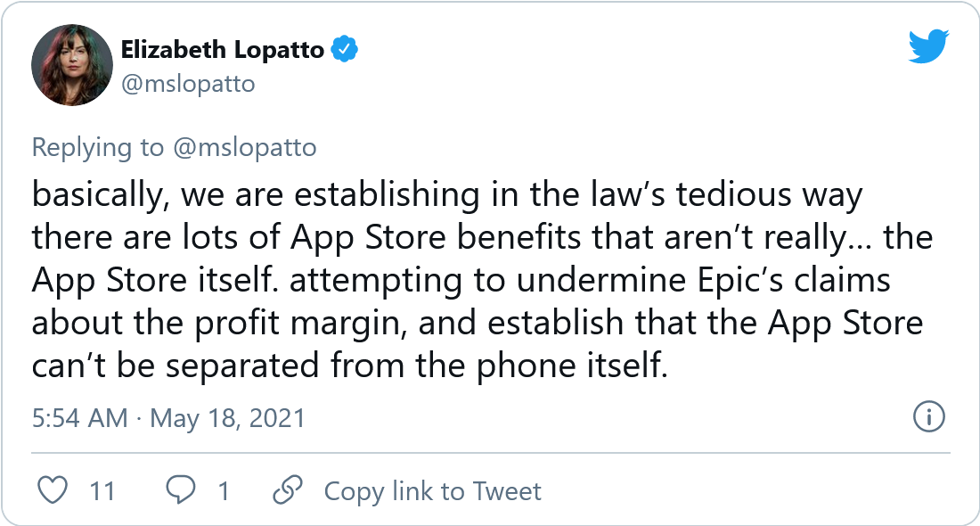The height and width of the screenshot is (526, 980).
Task: Click the blue verified badge
Action: pos(345,50)
